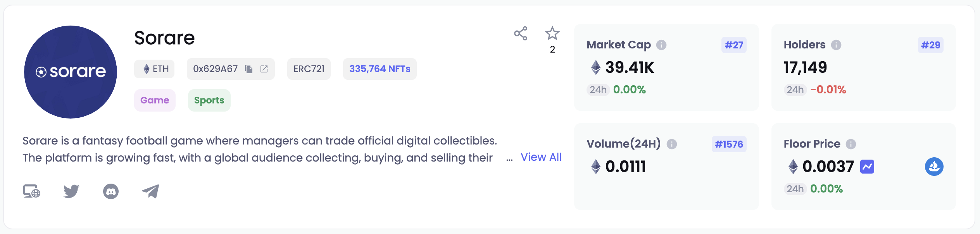Open the Sorare website icon

32,191
